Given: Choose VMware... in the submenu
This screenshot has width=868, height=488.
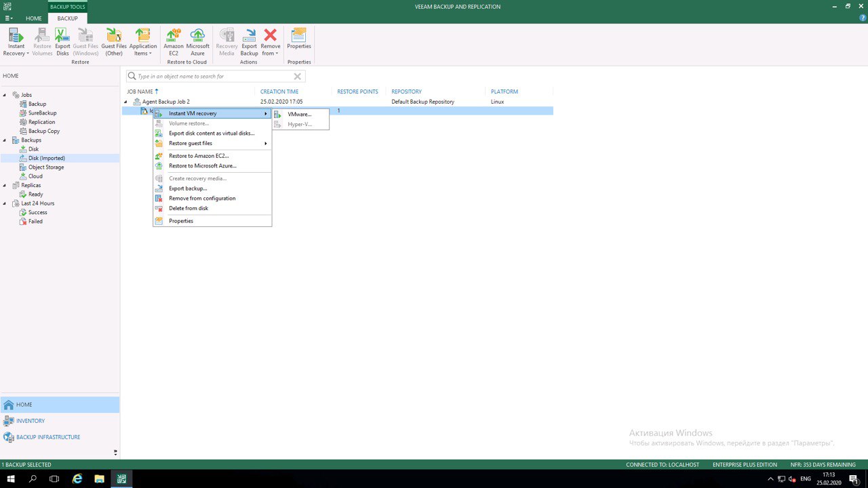Looking at the screenshot, I should tap(300, 114).
